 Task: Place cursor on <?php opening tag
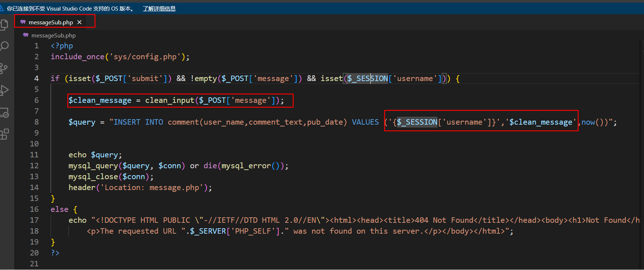[62, 46]
